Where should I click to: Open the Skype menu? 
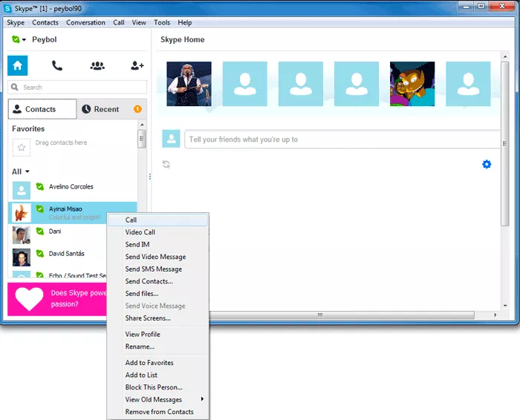(16, 22)
